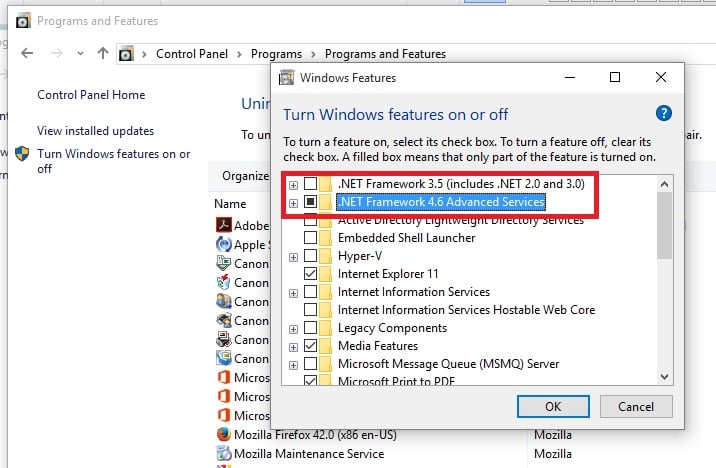The image size is (716, 468).
Task: Check Internet Information Services checkbox
Action: coord(311,291)
